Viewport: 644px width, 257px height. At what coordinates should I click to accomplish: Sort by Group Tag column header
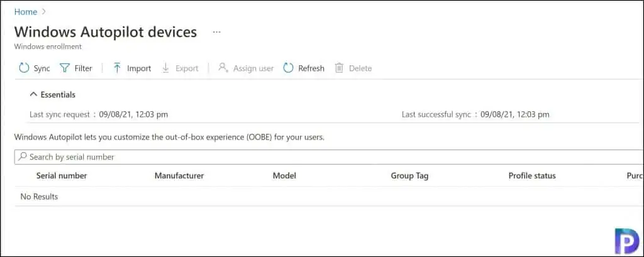coord(409,176)
